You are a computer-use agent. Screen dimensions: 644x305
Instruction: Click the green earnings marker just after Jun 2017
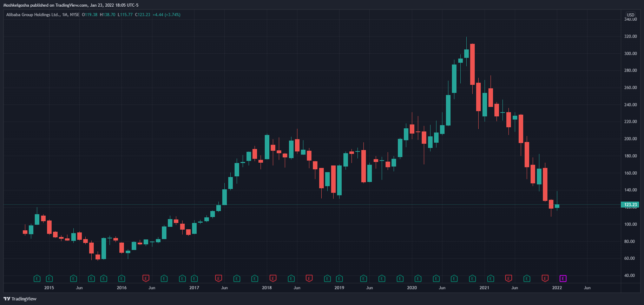[x=237, y=279]
